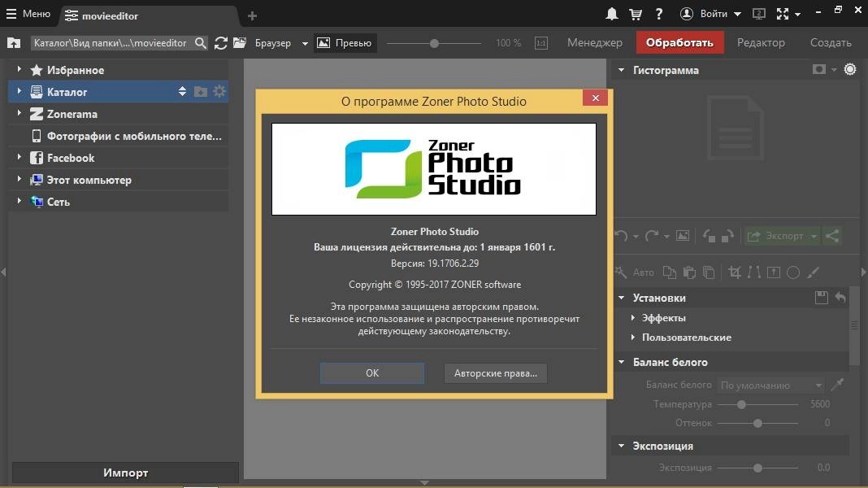Switch to the Создать module

click(x=831, y=42)
